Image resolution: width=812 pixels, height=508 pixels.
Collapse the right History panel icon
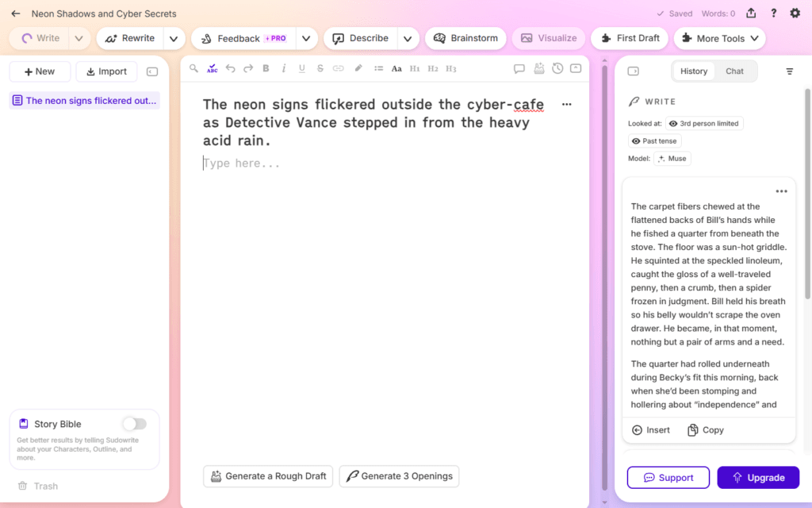pyautogui.click(x=634, y=71)
